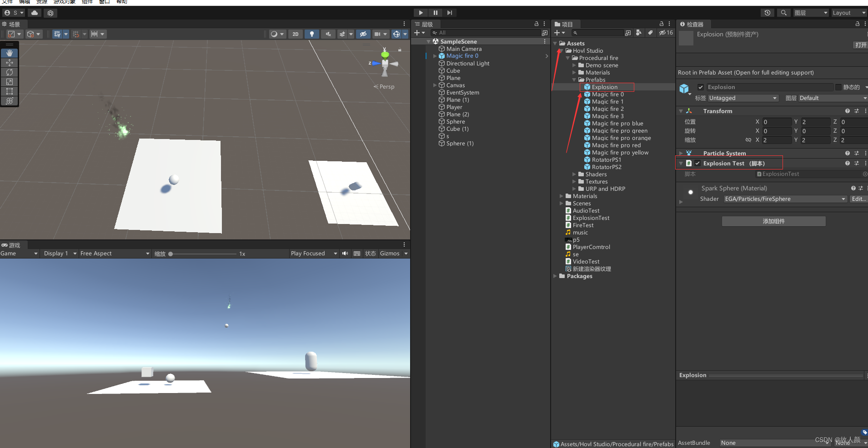The width and height of the screenshot is (868, 448).
Task: Open the Unity version control icon
Action: click(50, 13)
